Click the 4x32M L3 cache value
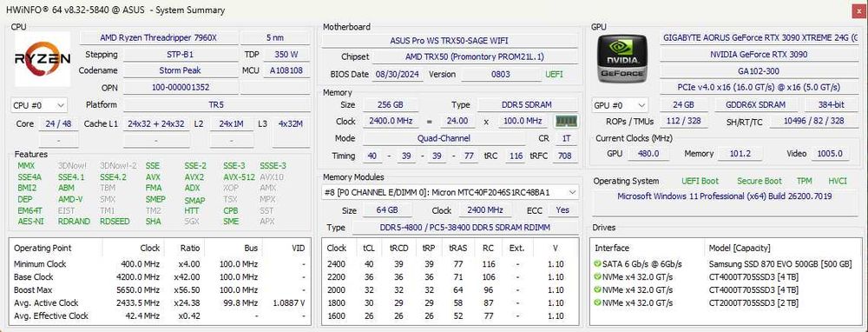The height and width of the screenshot is (332, 868). [x=291, y=123]
